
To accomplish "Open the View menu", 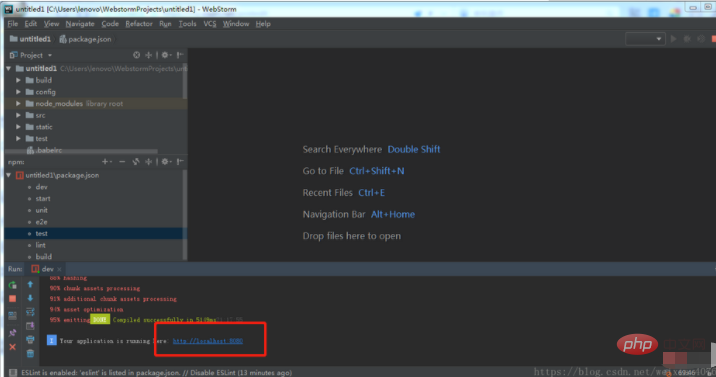I will point(51,24).
